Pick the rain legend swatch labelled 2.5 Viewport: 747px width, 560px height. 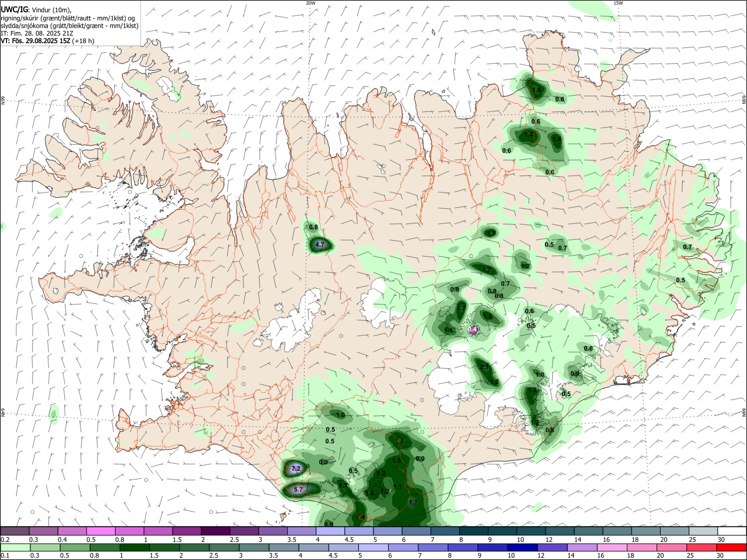pyautogui.click(x=224, y=547)
